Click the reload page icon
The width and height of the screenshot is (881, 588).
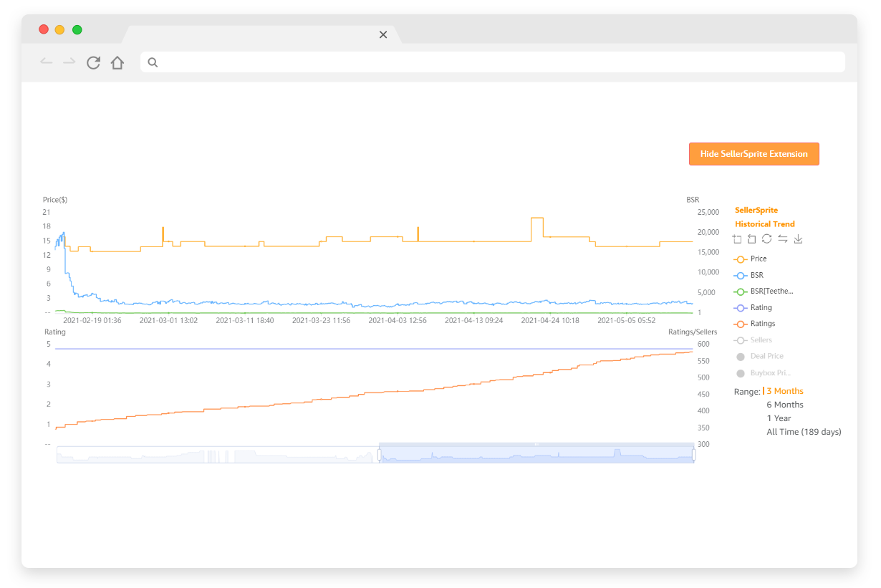pyautogui.click(x=93, y=63)
